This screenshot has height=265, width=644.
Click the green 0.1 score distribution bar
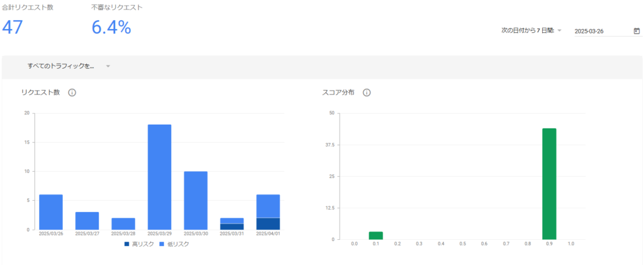(x=375, y=235)
